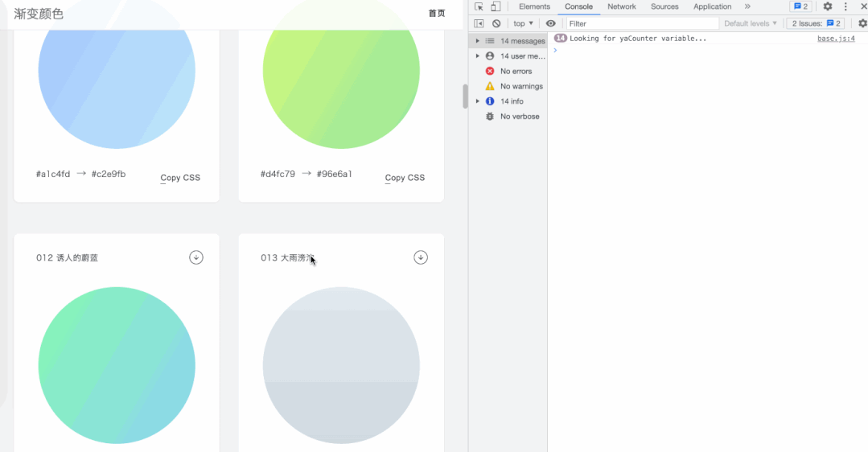Viewport: 868px width, 452px height.
Task: Click the red error icon in sidebar
Action: click(490, 71)
